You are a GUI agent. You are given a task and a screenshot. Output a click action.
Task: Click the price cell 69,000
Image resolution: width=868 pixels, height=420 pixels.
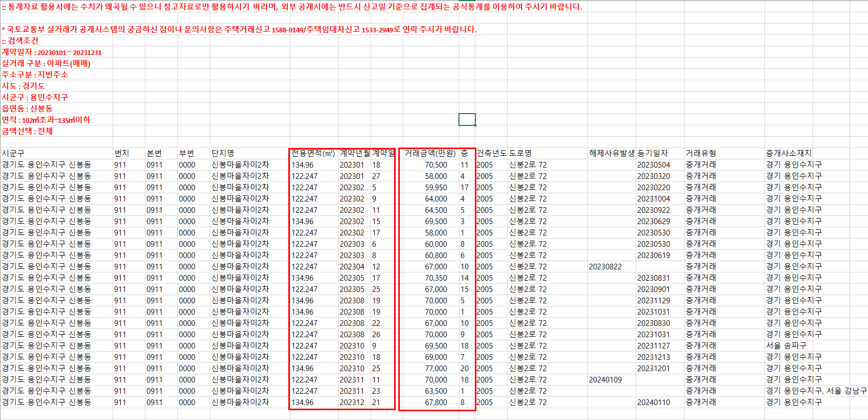point(431,357)
